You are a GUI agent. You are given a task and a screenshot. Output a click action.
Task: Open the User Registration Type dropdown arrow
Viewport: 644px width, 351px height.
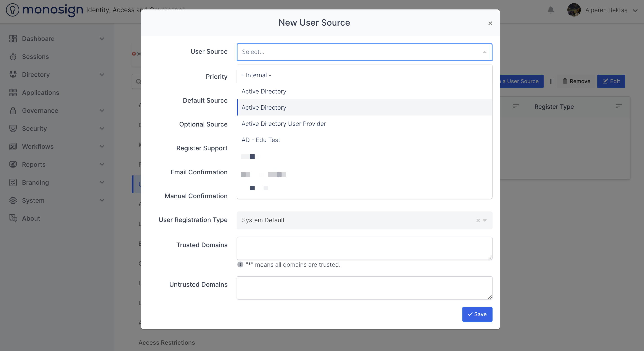484,220
